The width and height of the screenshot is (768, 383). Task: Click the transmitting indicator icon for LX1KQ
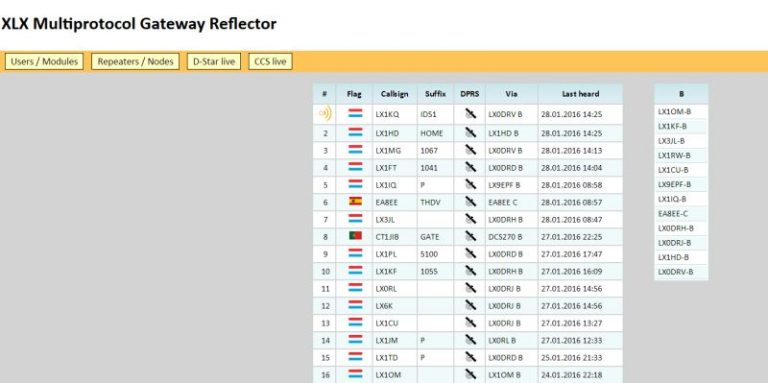click(325, 114)
